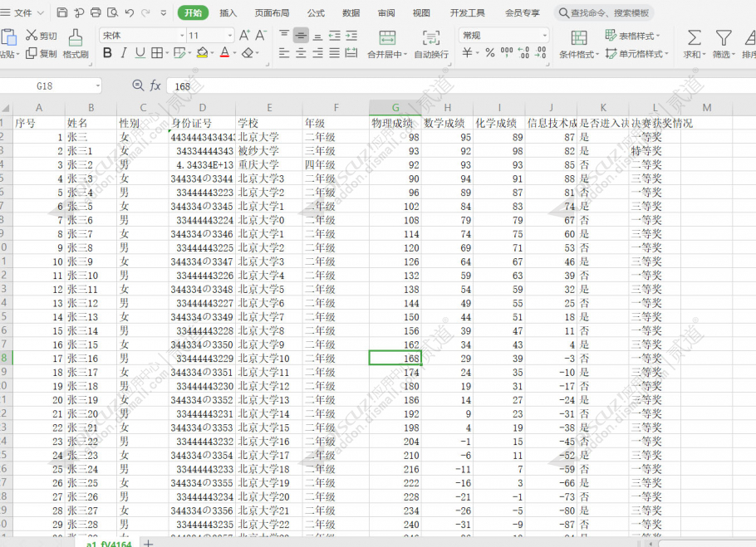The image size is (756, 547).
Task: Align text right
Action: (317, 53)
